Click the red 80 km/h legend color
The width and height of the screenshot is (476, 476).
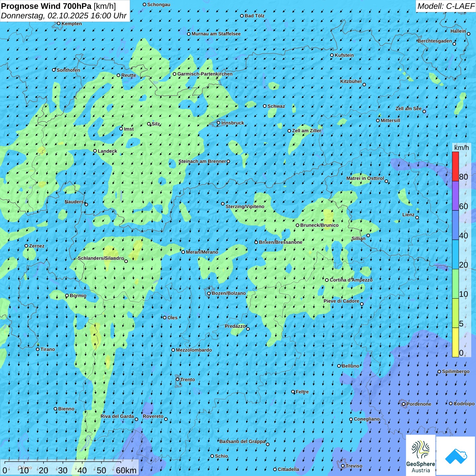point(455,166)
